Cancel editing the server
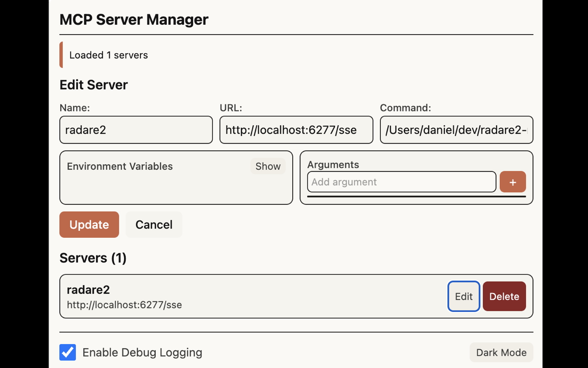This screenshot has width=588, height=368. pos(154,224)
